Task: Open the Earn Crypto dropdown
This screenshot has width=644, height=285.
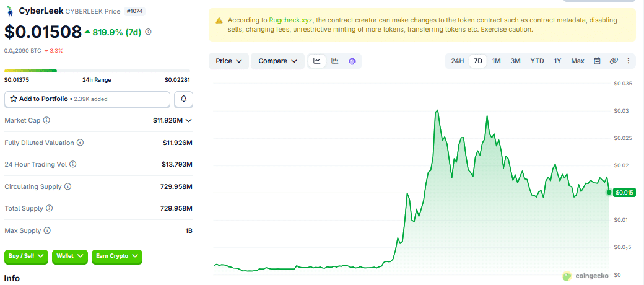Action: click(116, 256)
